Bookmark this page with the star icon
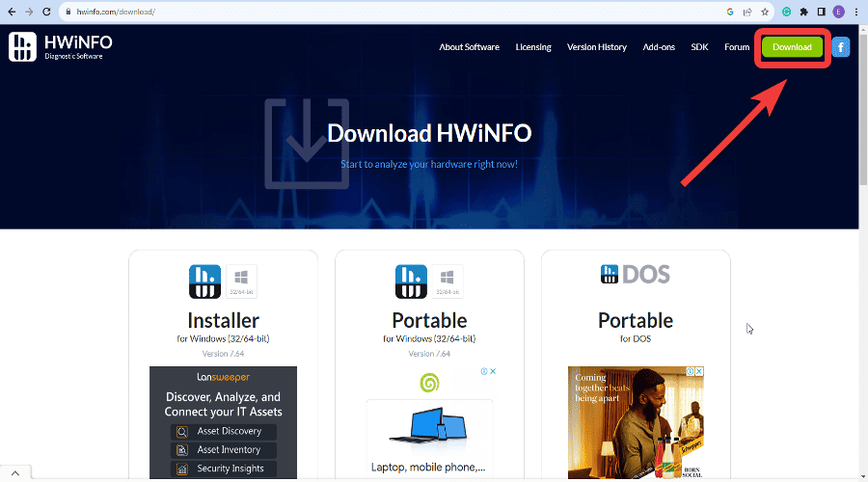This screenshot has height=482, width=868. click(x=765, y=12)
